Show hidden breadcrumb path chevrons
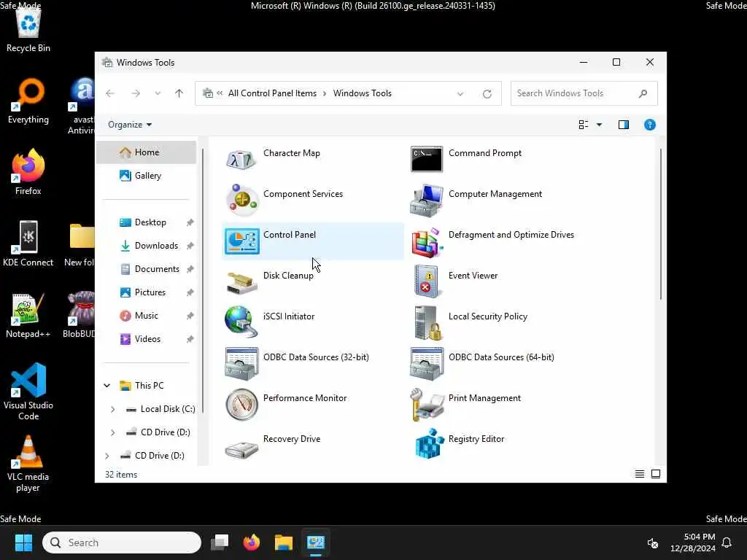Screen dimensions: 747x560 (x=220, y=93)
